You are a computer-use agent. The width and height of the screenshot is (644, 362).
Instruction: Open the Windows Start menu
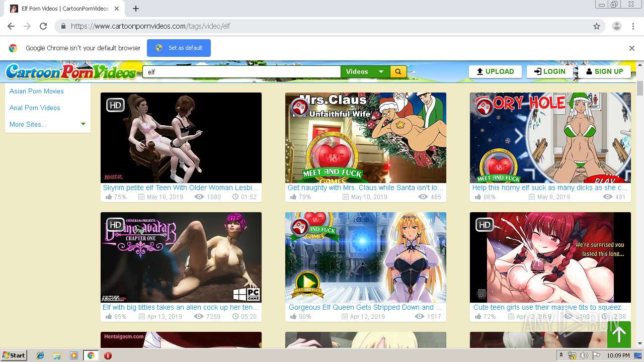(14, 355)
